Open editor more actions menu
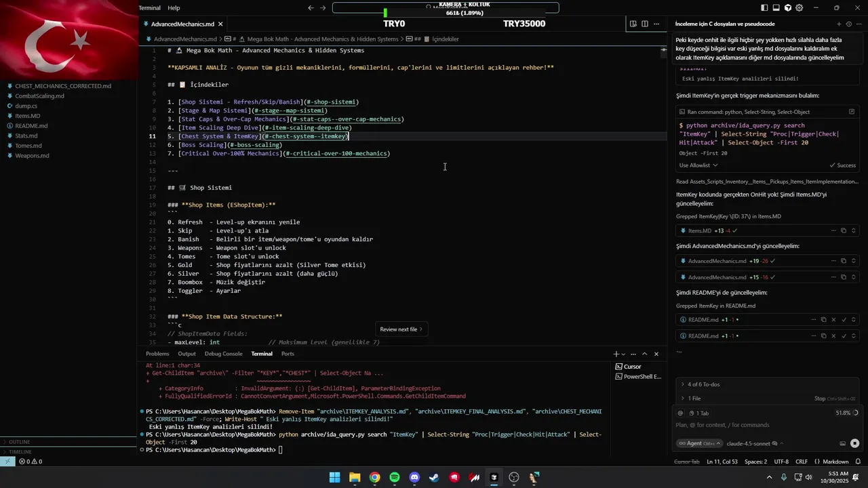The image size is (868, 488). [656, 24]
